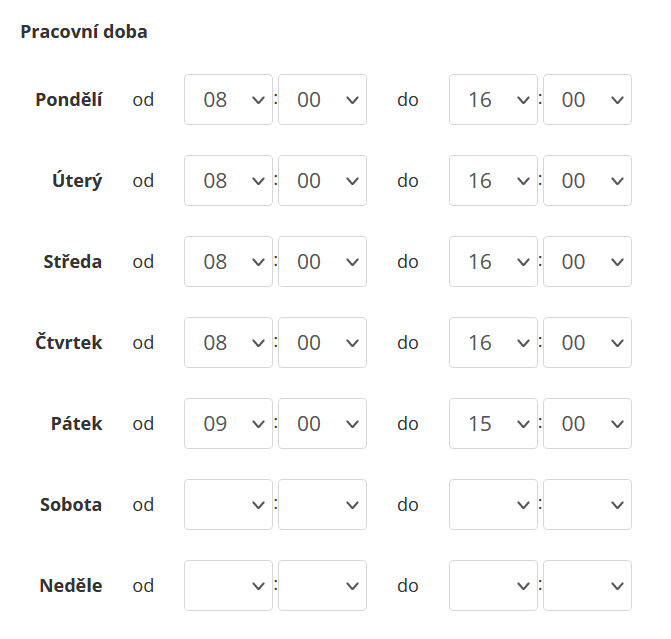Choose Sobota closing hour dropdown
The image size is (671, 639).
[493, 505]
